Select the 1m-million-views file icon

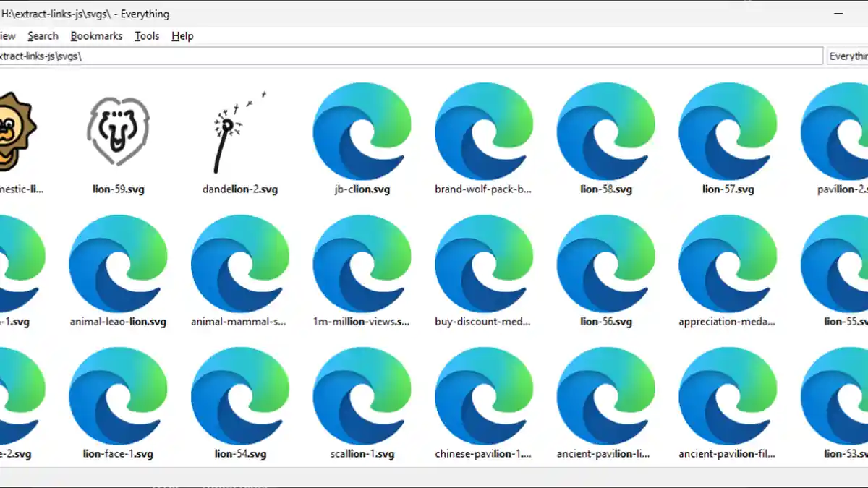click(362, 263)
